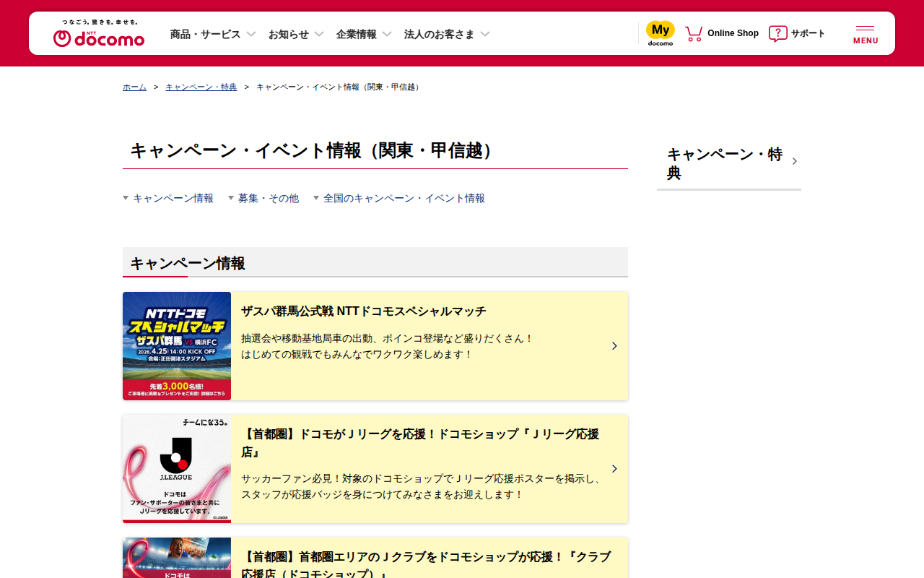Open the Jリーグ応援店 campaign title

[x=420, y=443]
